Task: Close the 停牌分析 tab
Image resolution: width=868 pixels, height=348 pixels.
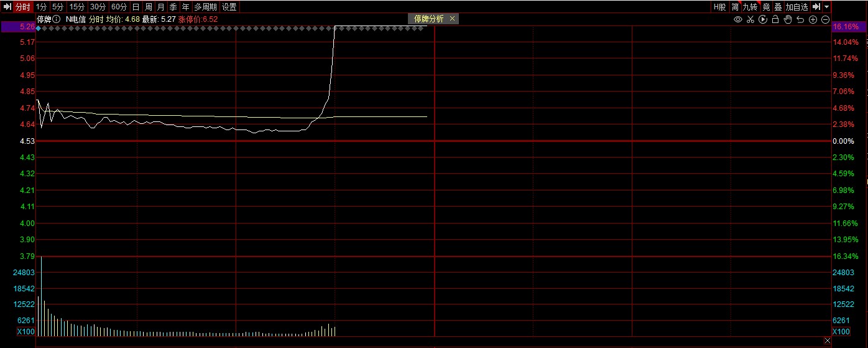Action: 452,19
